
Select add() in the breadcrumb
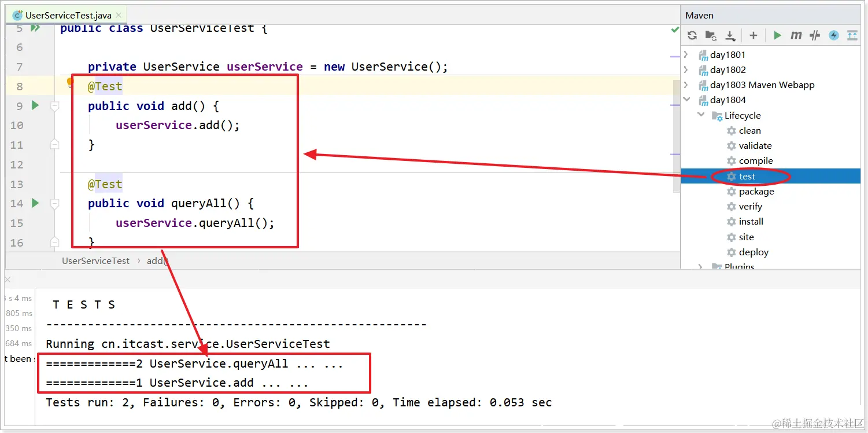coord(158,261)
